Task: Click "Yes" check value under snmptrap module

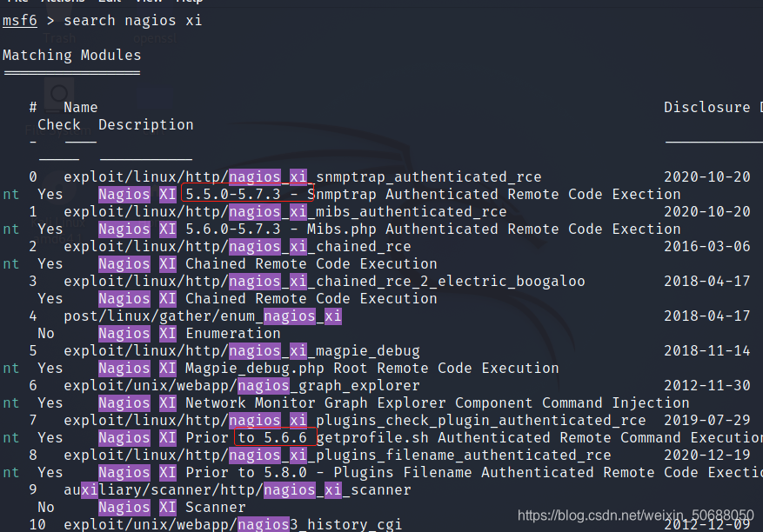Action: tap(50, 195)
